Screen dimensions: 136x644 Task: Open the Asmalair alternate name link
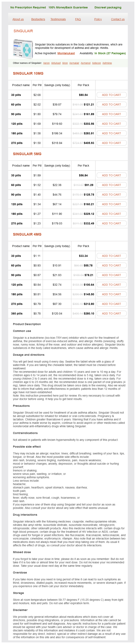(x=74, y=63)
